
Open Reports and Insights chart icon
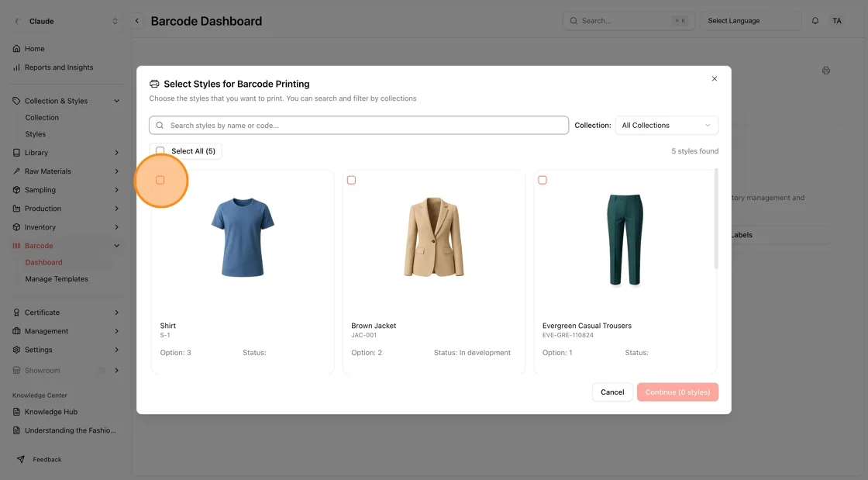coord(16,67)
